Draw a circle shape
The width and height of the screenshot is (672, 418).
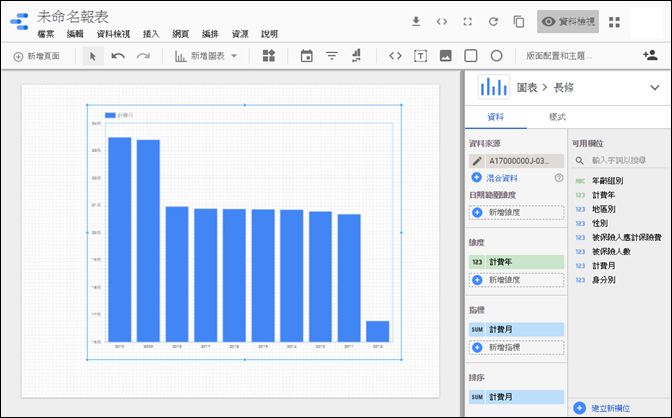point(496,56)
